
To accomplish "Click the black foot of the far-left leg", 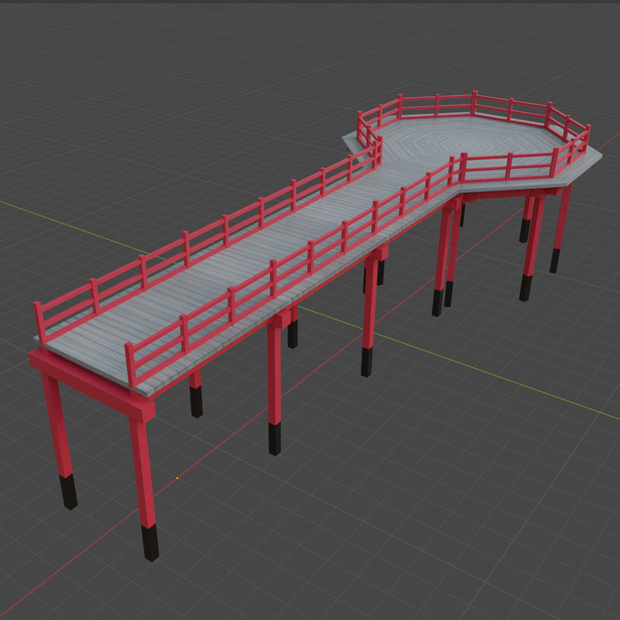I will tap(69, 492).
